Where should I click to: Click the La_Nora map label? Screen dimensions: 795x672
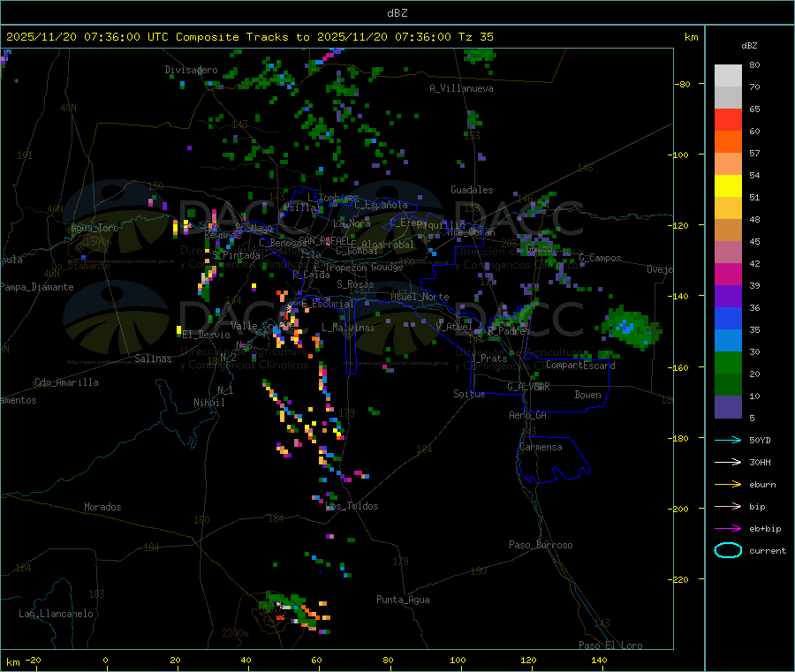pyautogui.click(x=352, y=223)
